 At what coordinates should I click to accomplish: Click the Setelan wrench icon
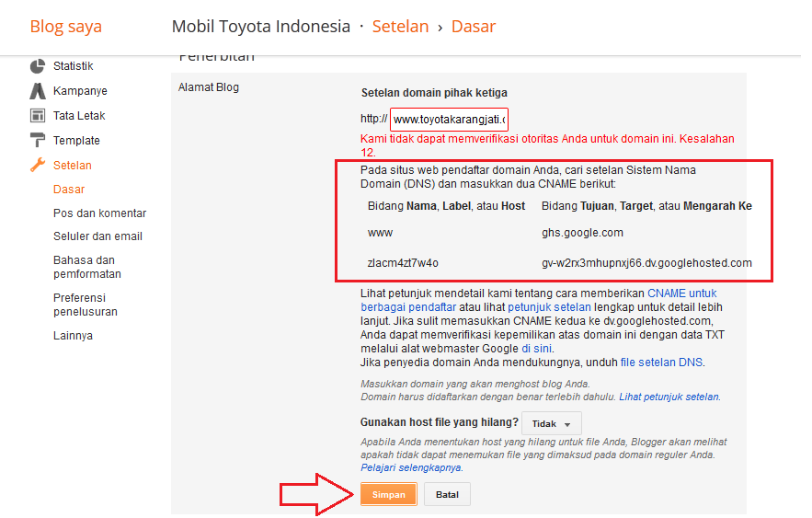38,165
